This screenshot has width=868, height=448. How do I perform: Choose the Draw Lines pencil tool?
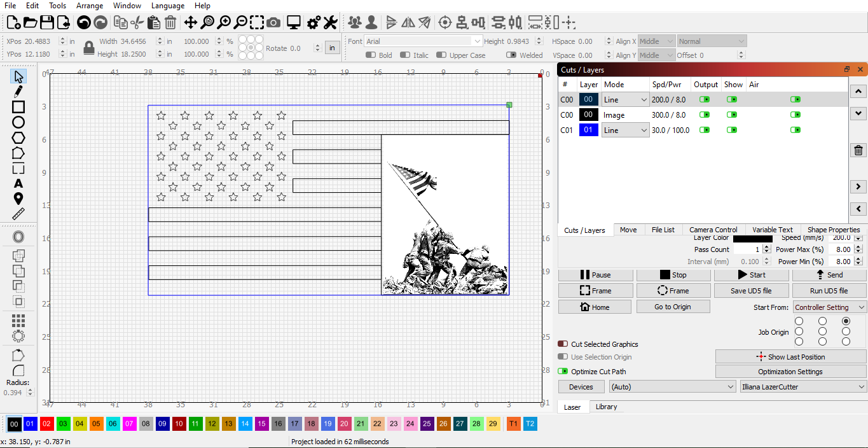pos(18,92)
